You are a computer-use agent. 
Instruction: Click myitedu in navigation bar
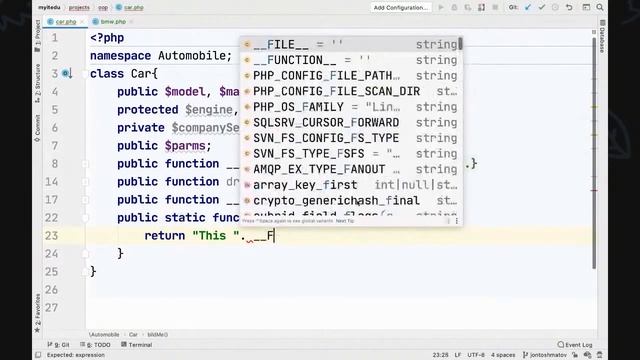(x=49, y=7)
